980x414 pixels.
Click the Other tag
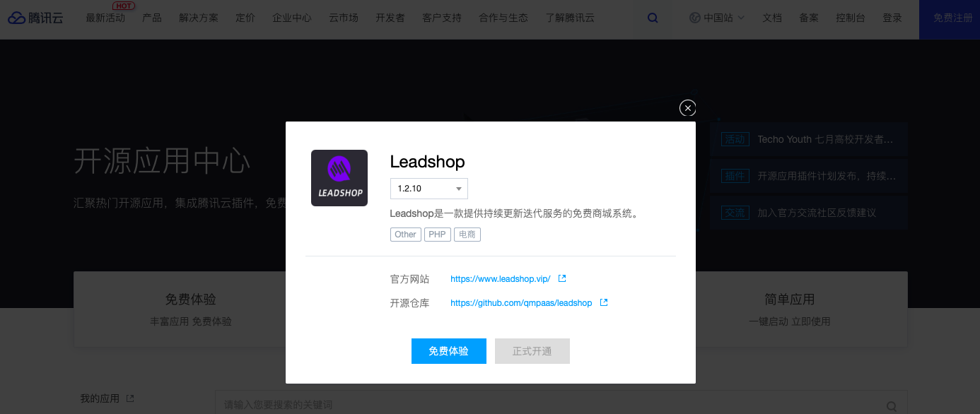pos(405,235)
